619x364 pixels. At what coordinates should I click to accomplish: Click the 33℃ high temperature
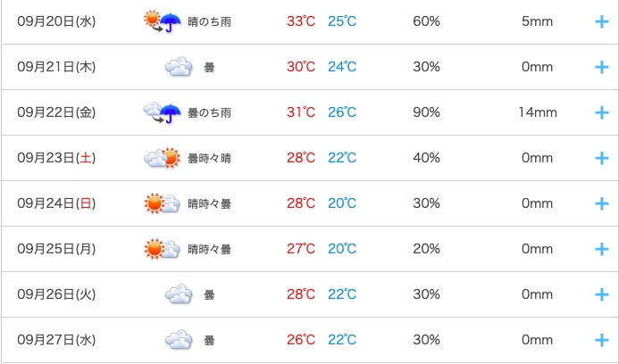pos(301,21)
